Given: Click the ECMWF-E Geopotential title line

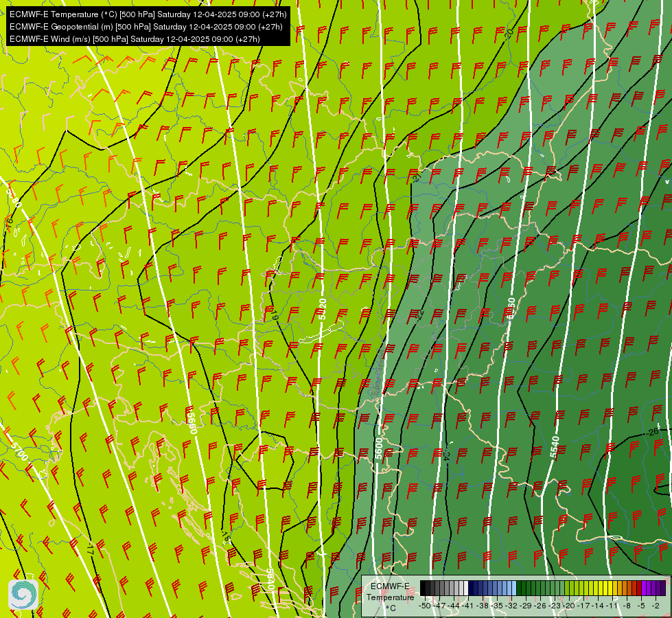Looking at the screenshot, I should click(x=146, y=27).
